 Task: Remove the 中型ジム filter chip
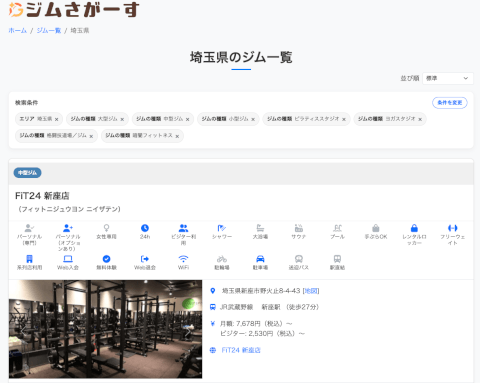(188, 119)
